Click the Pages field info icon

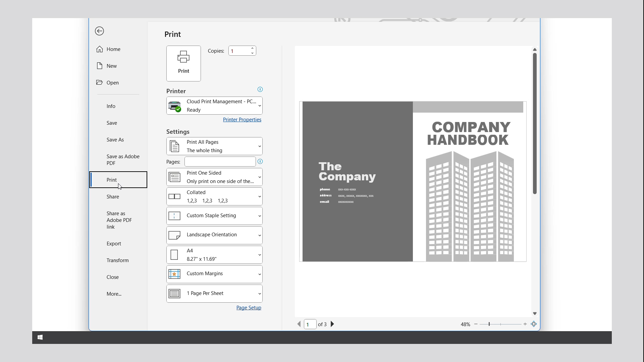[260, 162]
